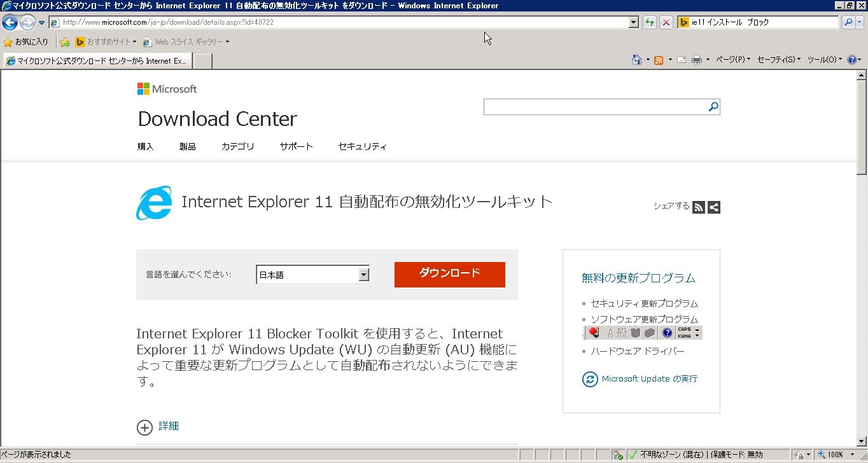The width and height of the screenshot is (868, 463).
Task: Toggle the IME KANA lock indicator
Action: (x=684, y=335)
